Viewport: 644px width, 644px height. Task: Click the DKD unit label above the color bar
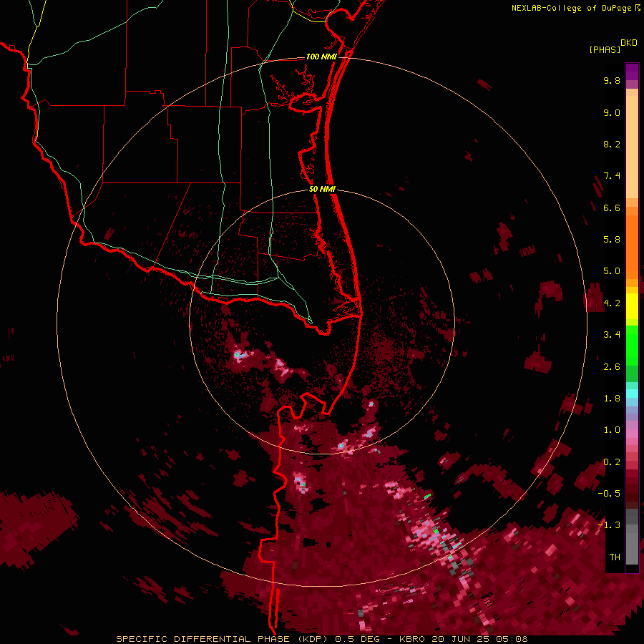click(x=629, y=43)
